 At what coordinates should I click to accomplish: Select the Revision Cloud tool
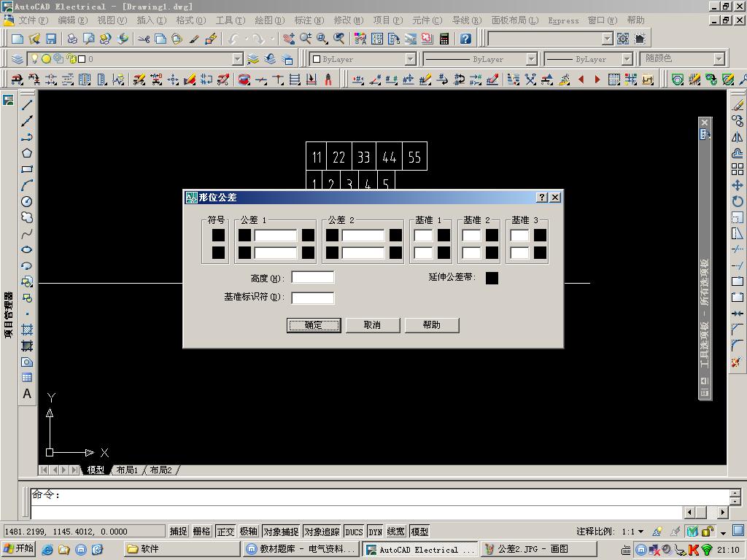[x=27, y=217]
